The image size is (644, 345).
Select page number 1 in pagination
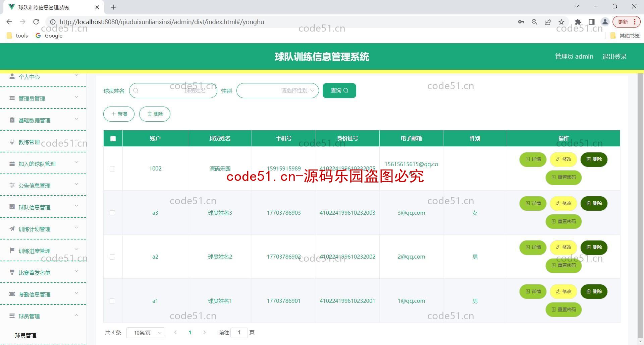[x=190, y=333]
